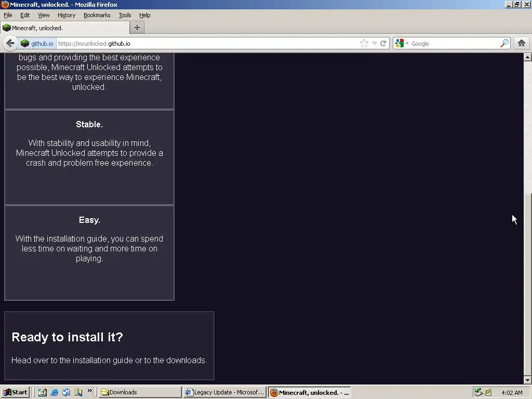Select the 'Minecraft, unlocked.' browser tab
This screenshot has width=532, height=399.
(65, 28)
